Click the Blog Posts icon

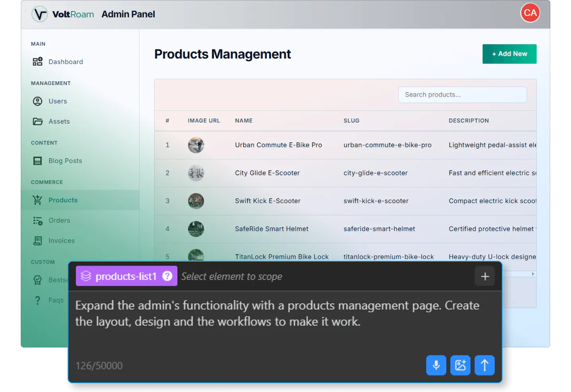tap(38, 161)
